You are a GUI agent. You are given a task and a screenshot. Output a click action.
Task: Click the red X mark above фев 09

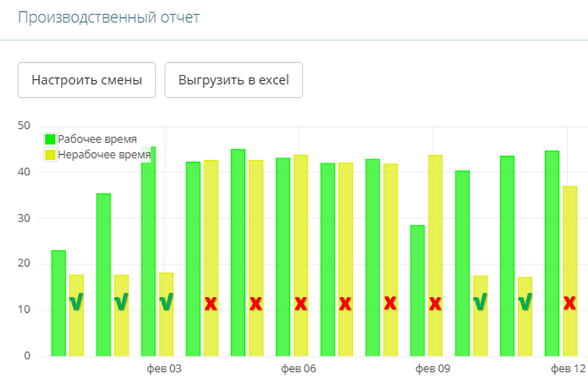(x=435, y=304)
